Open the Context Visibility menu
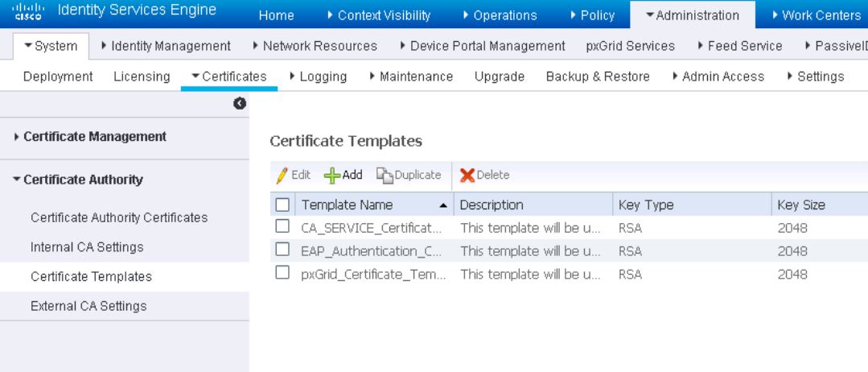Image resolution: width=868 pixels, height=372 pixels. 379,15
